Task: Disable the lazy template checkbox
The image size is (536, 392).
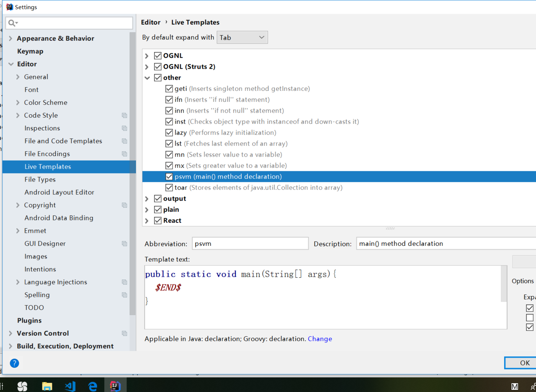Action: pyautogui.click(x=169, y=132)
